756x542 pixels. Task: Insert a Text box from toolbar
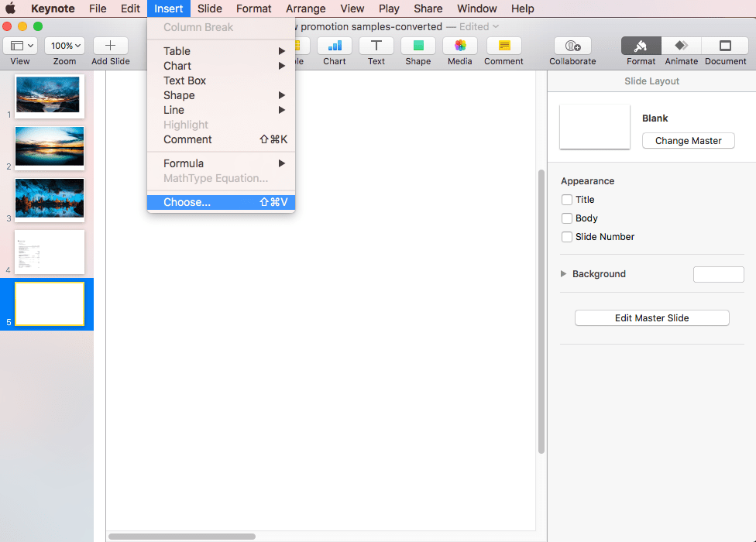(x=376, y=46)
